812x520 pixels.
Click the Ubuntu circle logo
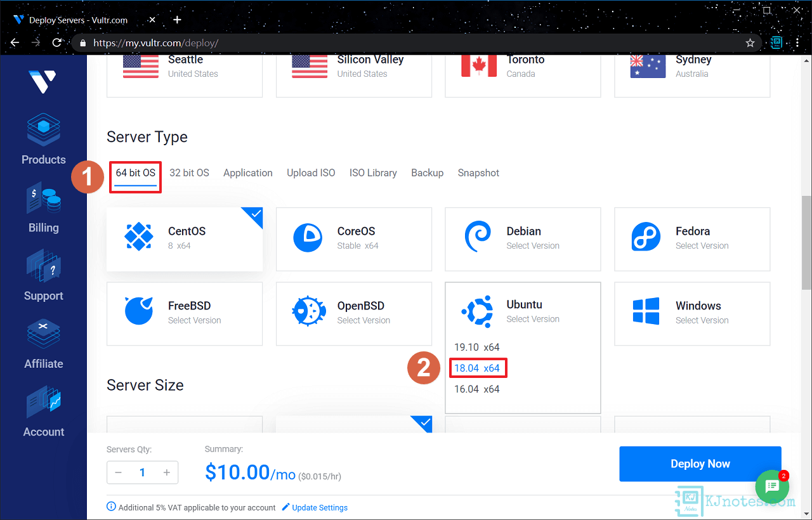pos(477,311)
